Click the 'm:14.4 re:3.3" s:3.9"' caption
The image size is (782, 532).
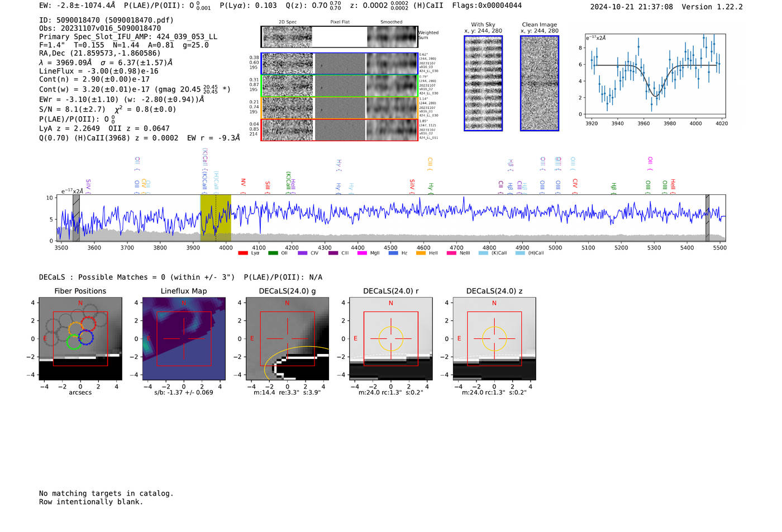pos(287,392)
